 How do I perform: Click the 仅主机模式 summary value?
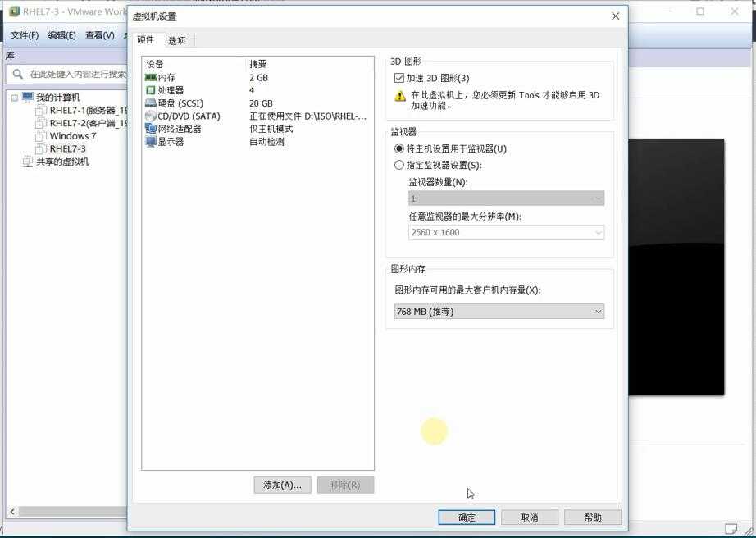[271, 129]
